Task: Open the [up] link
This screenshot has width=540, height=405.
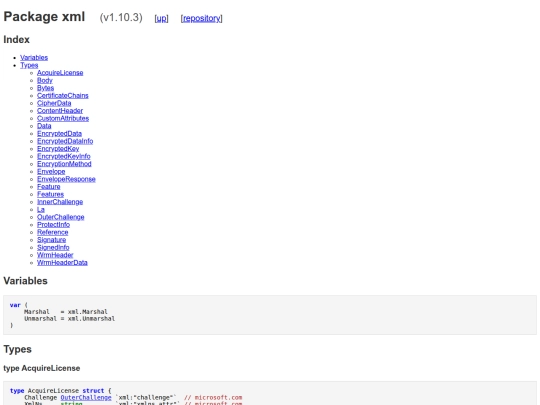Action: (x=162, y=18)
